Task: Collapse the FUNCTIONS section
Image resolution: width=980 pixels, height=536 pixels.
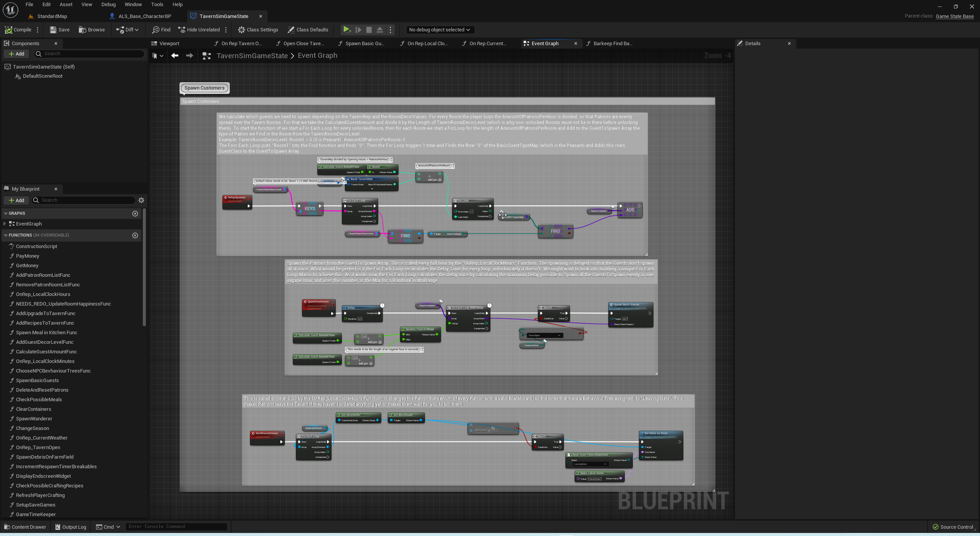Action: pyautogui.click(x=6, y=235)
